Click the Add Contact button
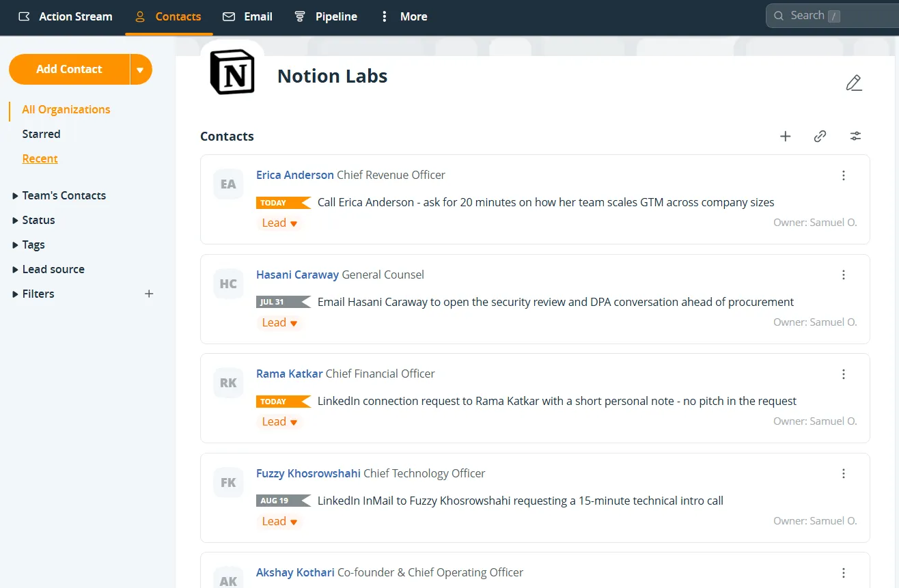The image size is (899, 588). (x=69, y=69)
